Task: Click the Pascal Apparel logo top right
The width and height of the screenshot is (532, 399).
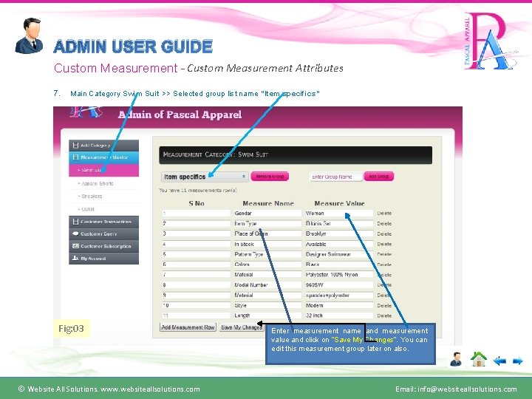Action: tap(491, 41)
